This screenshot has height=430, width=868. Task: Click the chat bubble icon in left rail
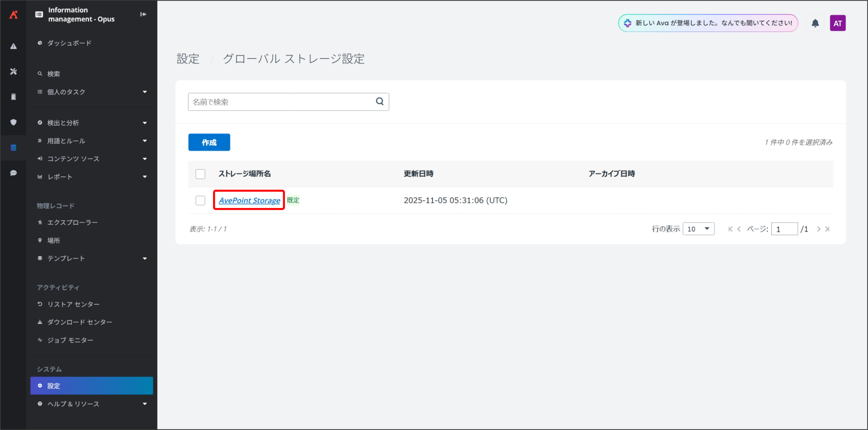pos(13,173)
